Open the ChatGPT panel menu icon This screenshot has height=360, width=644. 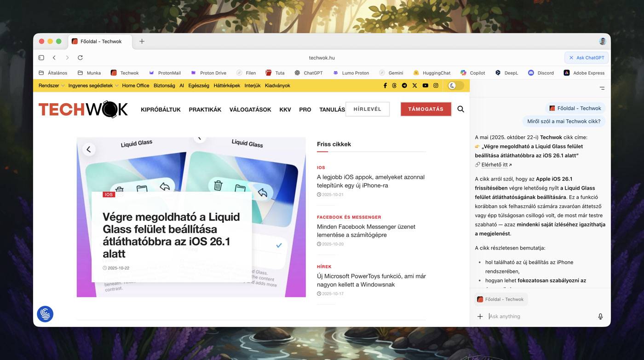(x=602, y=88)
